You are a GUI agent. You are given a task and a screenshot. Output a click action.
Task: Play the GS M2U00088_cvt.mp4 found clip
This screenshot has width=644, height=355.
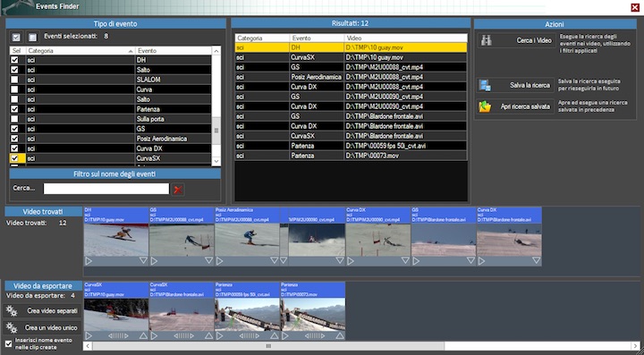[154, 260]
